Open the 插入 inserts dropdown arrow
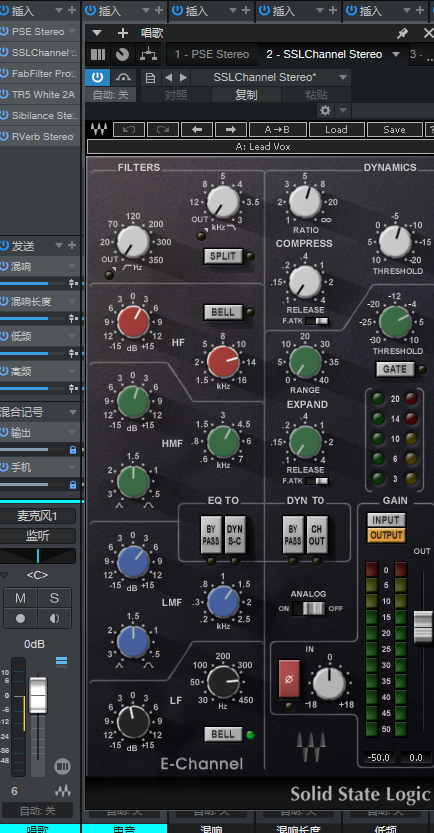The width and height of the screenshot is (434, 833). tap(58, 10)
